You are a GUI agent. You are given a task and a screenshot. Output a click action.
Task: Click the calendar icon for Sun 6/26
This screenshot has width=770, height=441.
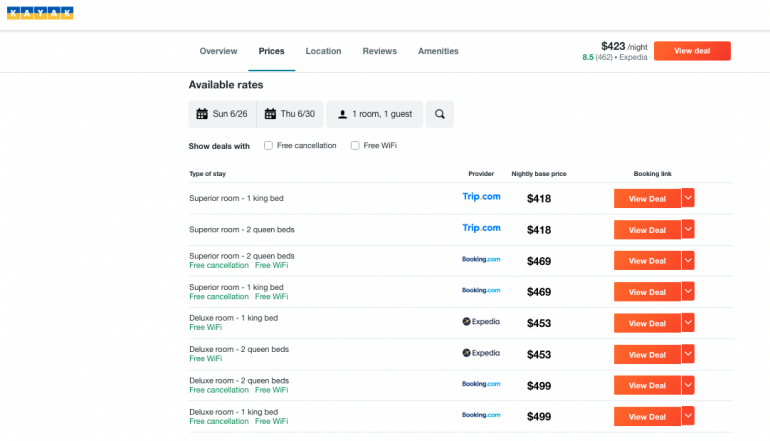pos(202,114)
